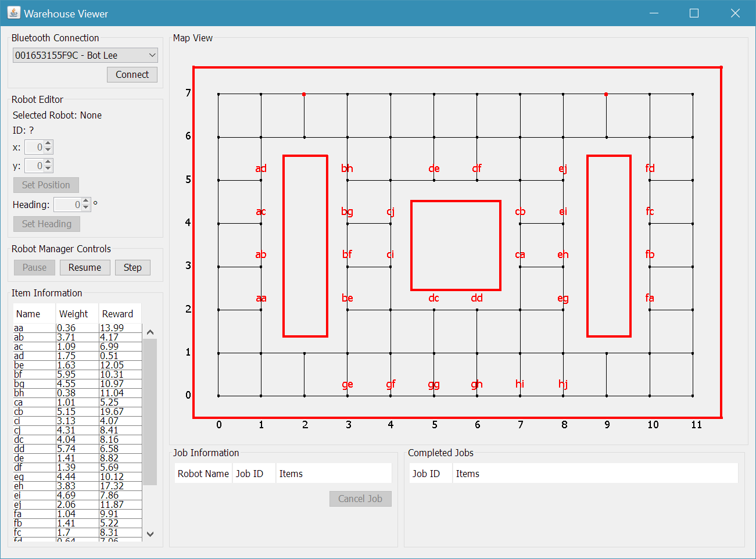Viewport: 756px width, 559px height.
Task: Click the Java coffee cup icon in titlebar
Action: [x=13, y=12]
